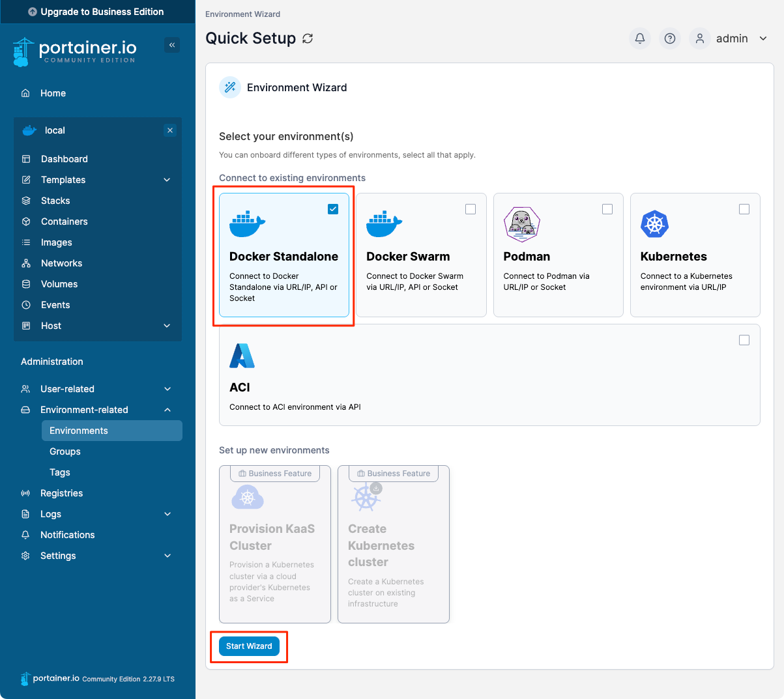This screenshot has width=784, height=699.
Task: Collapse the Environment-related section chevron
Action: point(167,410)
